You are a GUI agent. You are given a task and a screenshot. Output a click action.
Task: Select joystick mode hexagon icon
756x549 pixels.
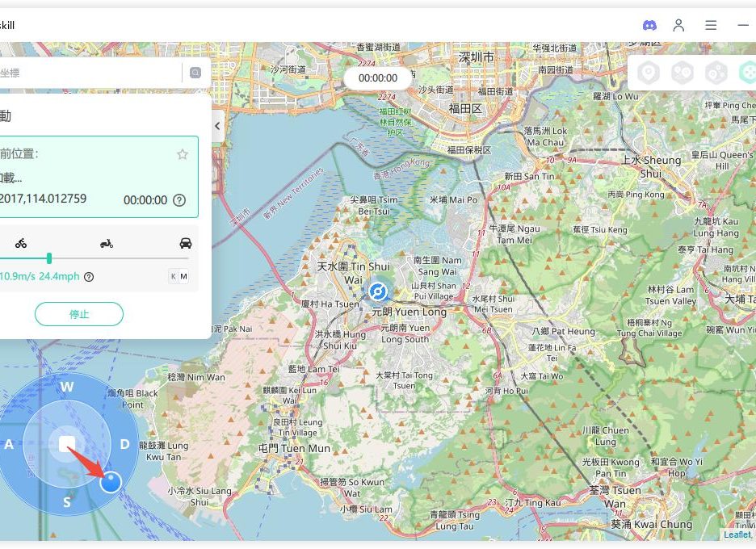747,73
